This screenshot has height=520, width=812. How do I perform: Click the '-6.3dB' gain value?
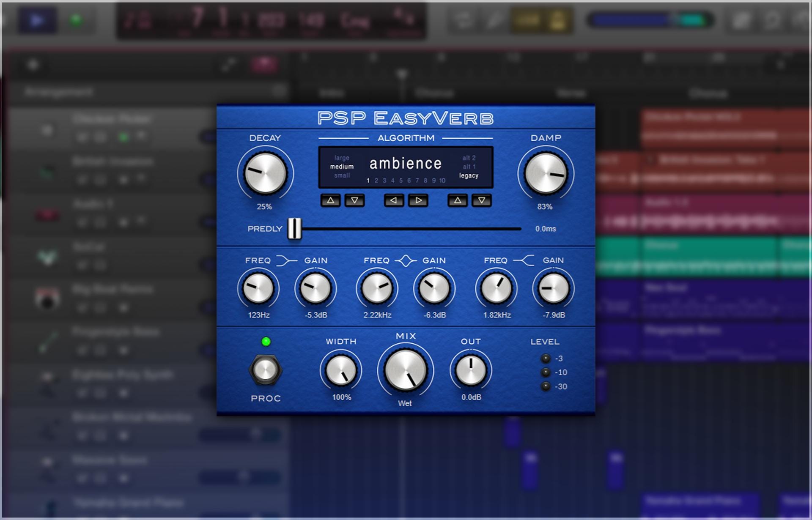pos(435,315)
